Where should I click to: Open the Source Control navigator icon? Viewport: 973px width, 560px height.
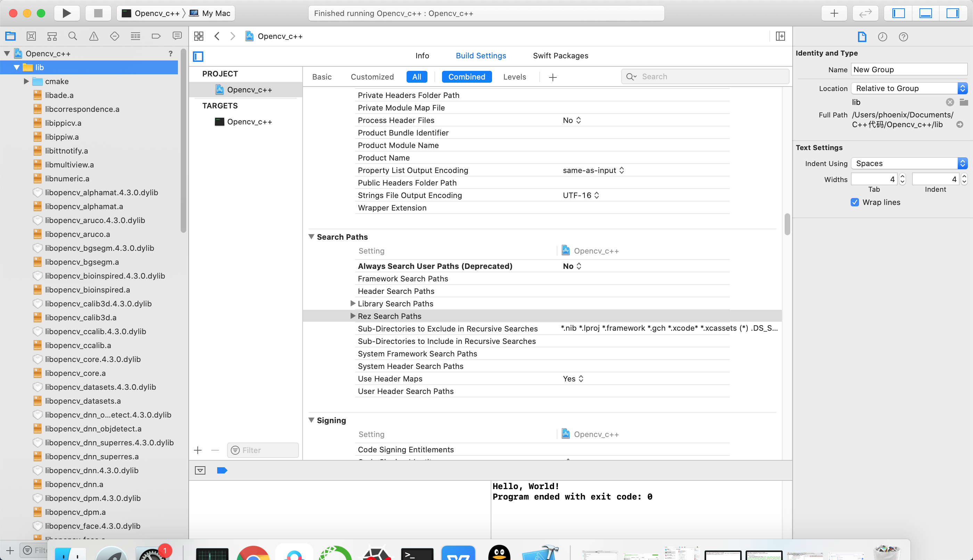[x=31, y=36]
